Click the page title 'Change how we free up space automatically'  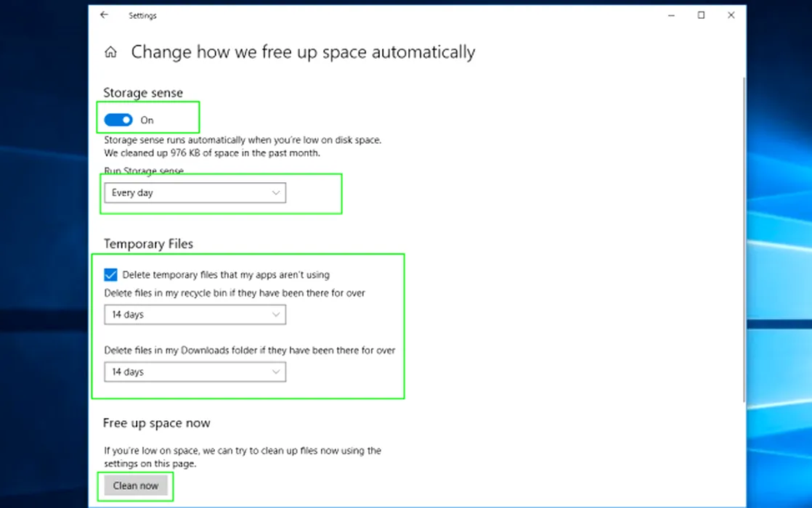click(303, 52)
